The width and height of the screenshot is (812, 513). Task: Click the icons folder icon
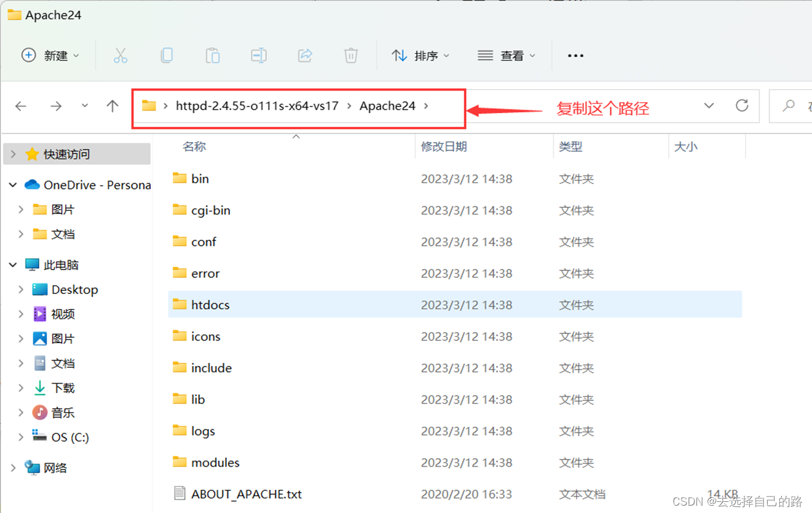[x=179, y=335]
